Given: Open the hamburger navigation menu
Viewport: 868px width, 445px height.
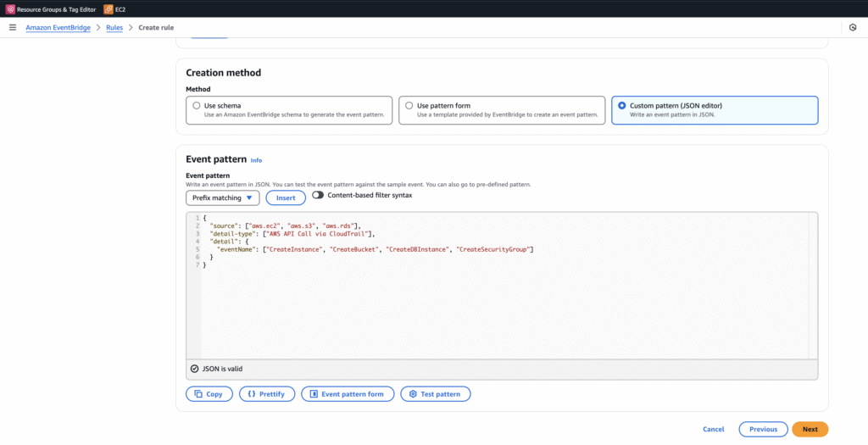Looking at the screenshot, I should (13, 27).
